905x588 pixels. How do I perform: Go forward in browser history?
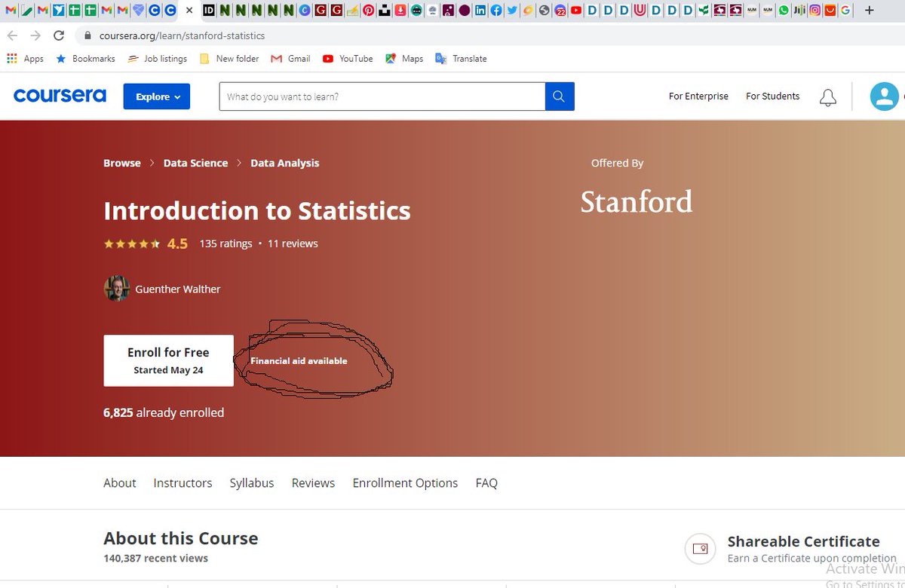click(35, 35)
